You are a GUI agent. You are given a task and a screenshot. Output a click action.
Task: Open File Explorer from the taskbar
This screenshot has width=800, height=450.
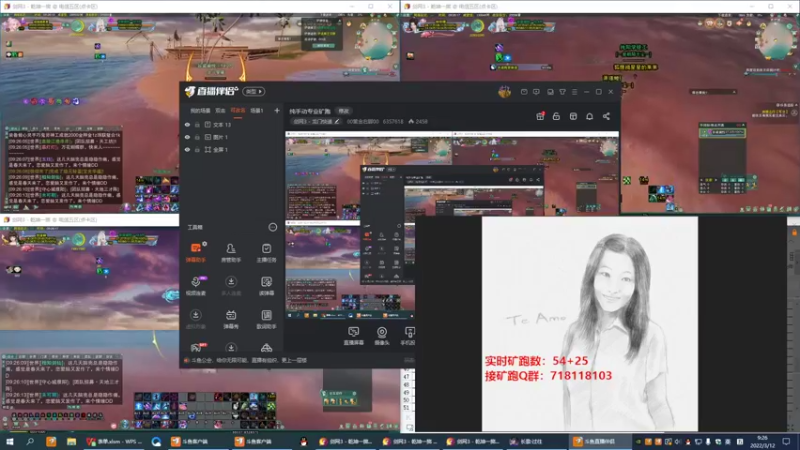tap(71, 441)
